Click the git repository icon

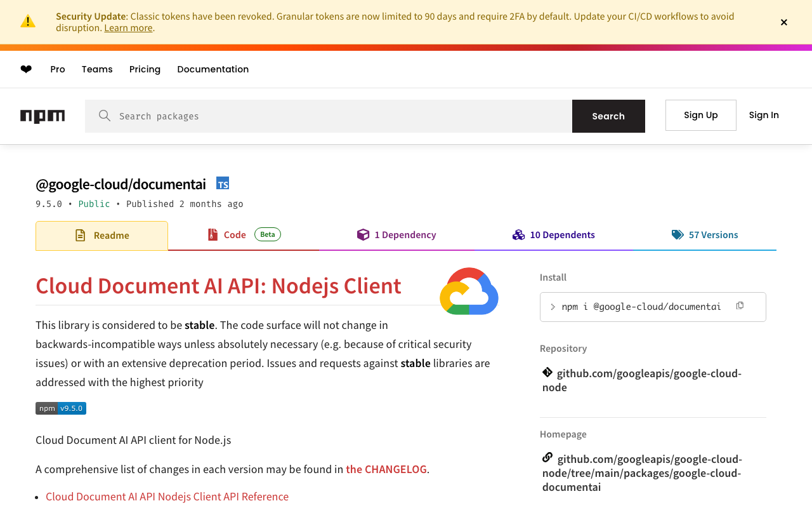pyautogui.click(x=547, y=372)
